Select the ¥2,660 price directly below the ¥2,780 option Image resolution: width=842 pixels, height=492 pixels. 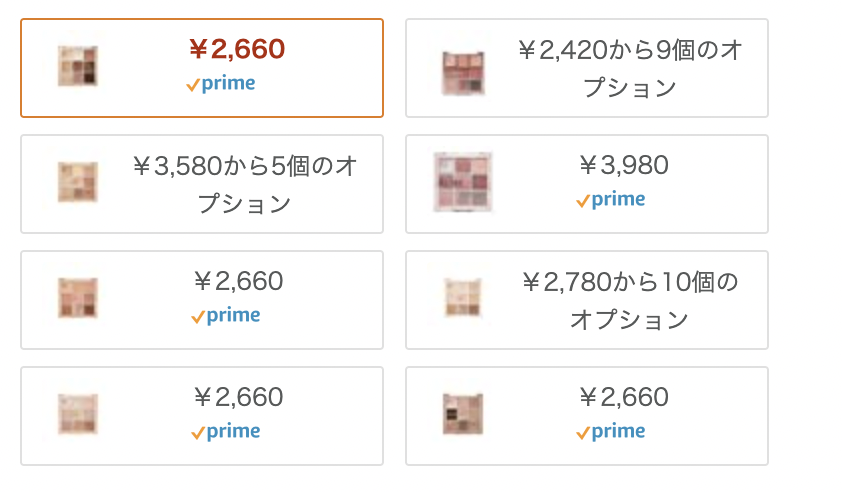624,397
